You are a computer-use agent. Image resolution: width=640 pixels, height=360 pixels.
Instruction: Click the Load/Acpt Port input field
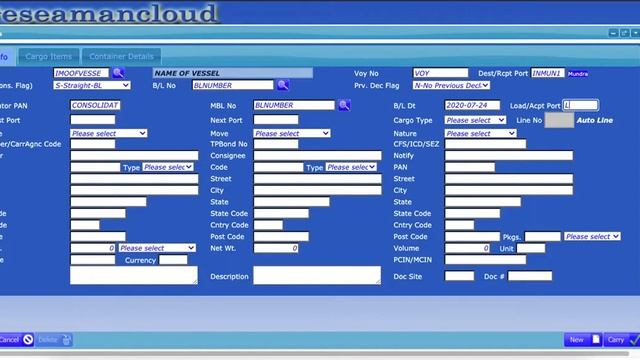[580, 105]
